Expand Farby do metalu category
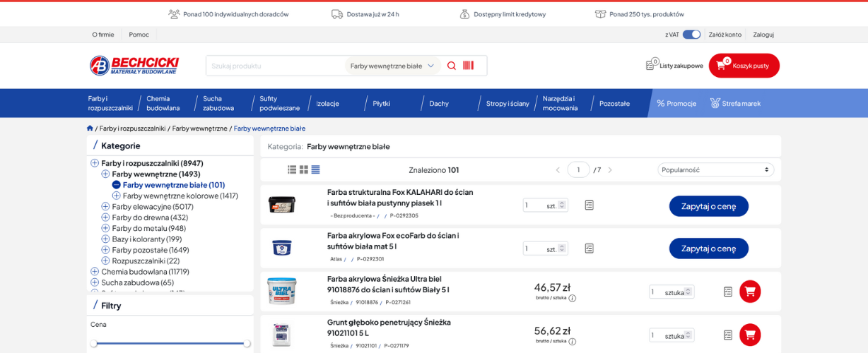Screen dimensions: 868x353 pyautogui.click(x=105, y=228)
